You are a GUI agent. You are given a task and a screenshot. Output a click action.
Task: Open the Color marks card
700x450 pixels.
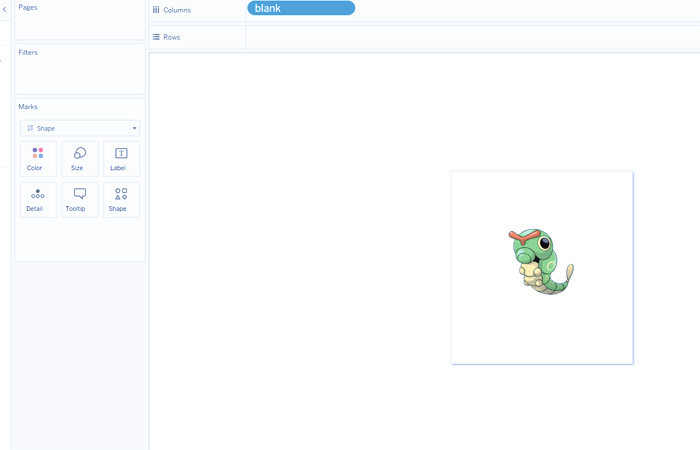(x=38, y=159)
